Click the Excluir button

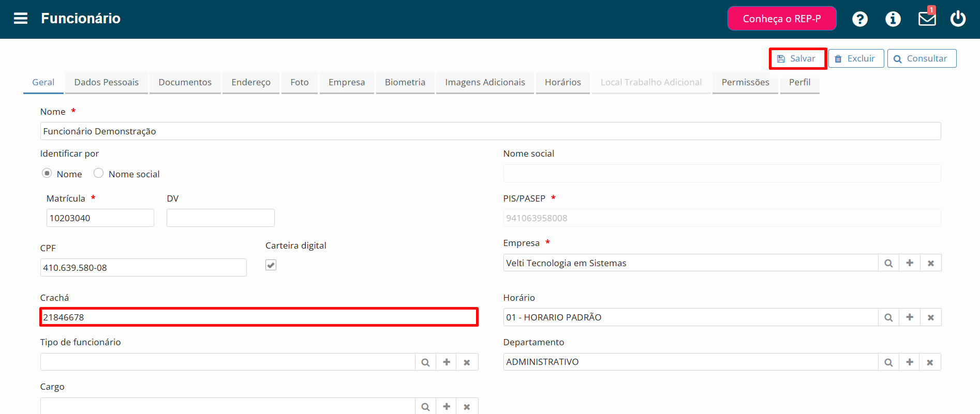coord(856,58)
